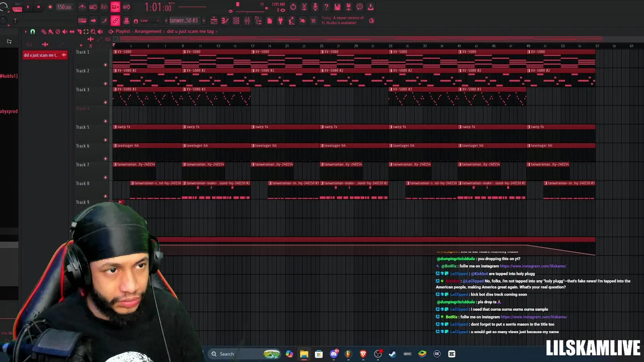Viewport: 644px width, 362px height.
Task: Add new pattern with plus button
Action: coord(204,21)
